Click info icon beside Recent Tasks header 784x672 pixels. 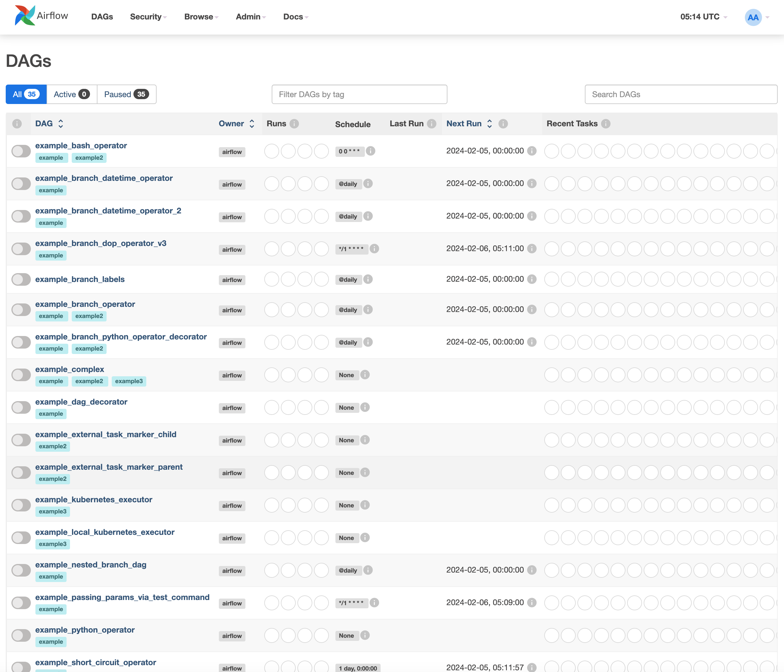click(x=605, y=124)
